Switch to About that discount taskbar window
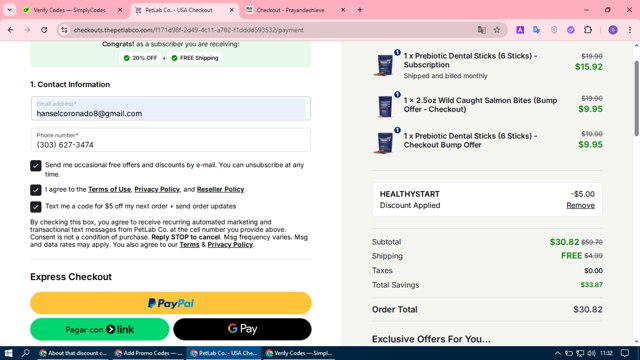 [x=73, y=353]
